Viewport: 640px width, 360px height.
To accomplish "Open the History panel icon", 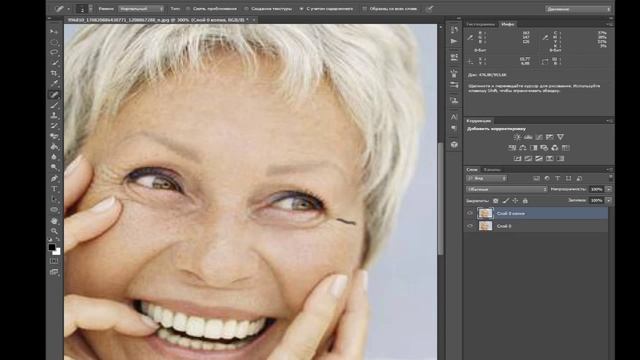I will [x=454, y=30].
